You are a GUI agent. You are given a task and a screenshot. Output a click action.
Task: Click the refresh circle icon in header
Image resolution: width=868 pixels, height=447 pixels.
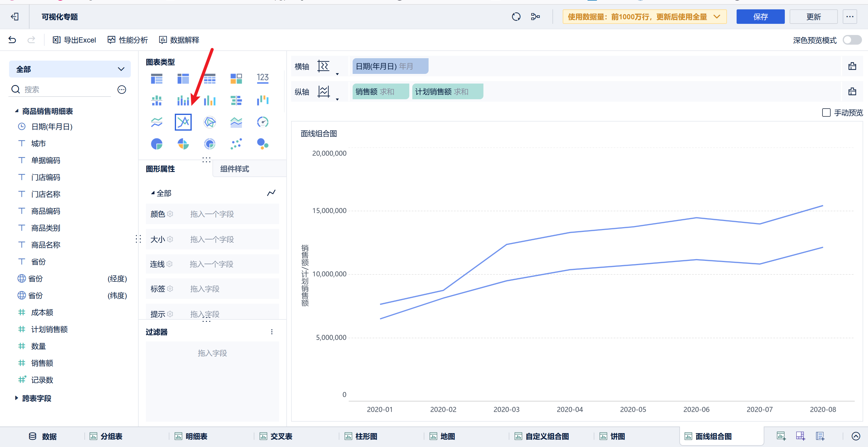[516, 17]
